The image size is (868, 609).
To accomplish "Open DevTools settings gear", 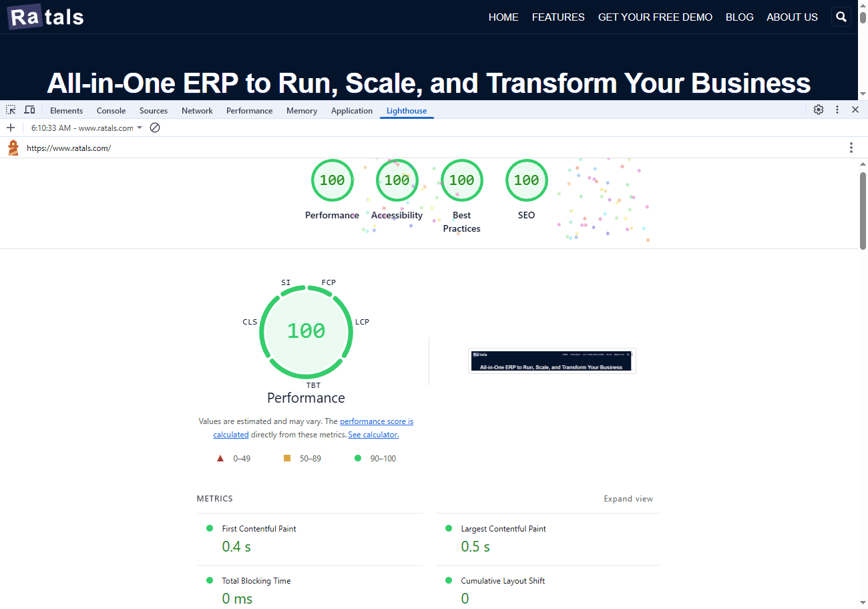I will (x=819, y=110).
